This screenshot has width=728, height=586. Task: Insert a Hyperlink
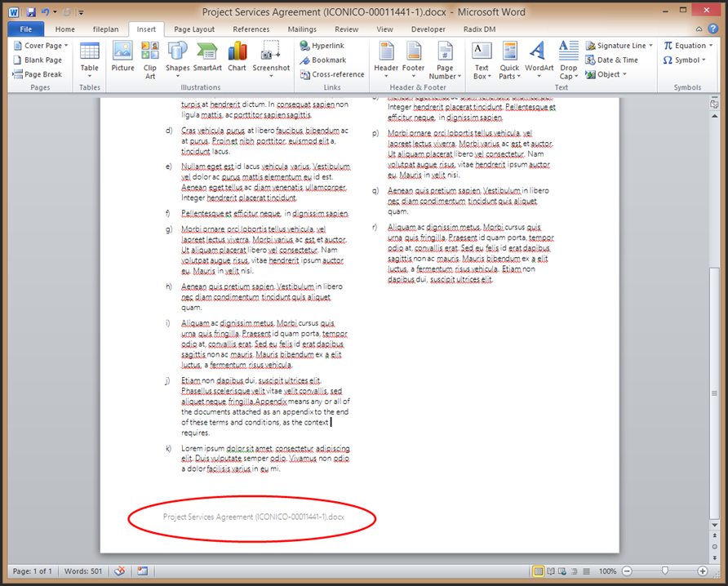click(x=322, y=46)
